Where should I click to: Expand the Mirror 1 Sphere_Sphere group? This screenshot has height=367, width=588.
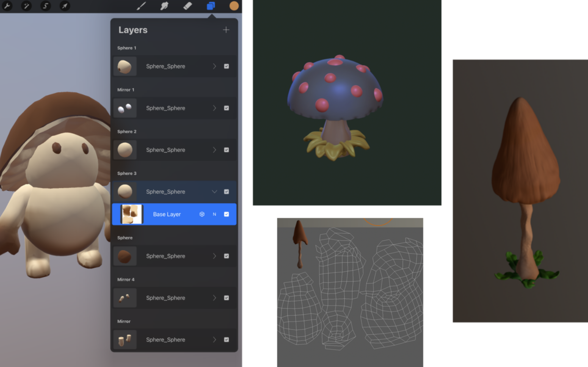[x=214, y=108]
